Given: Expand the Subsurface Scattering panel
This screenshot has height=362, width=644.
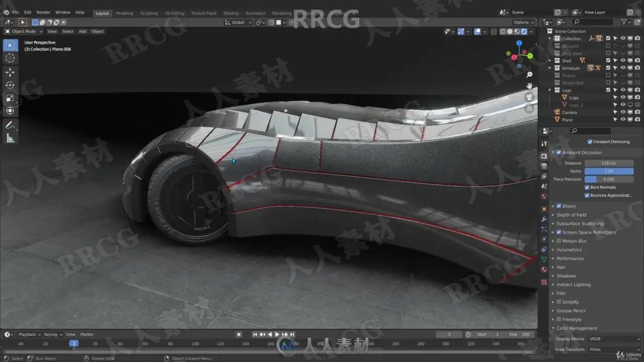Looking at the screenshot, I should click(580, 224).
